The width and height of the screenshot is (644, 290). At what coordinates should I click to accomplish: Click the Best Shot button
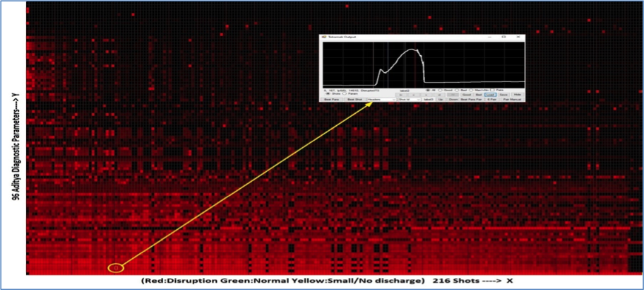(355, 100)
